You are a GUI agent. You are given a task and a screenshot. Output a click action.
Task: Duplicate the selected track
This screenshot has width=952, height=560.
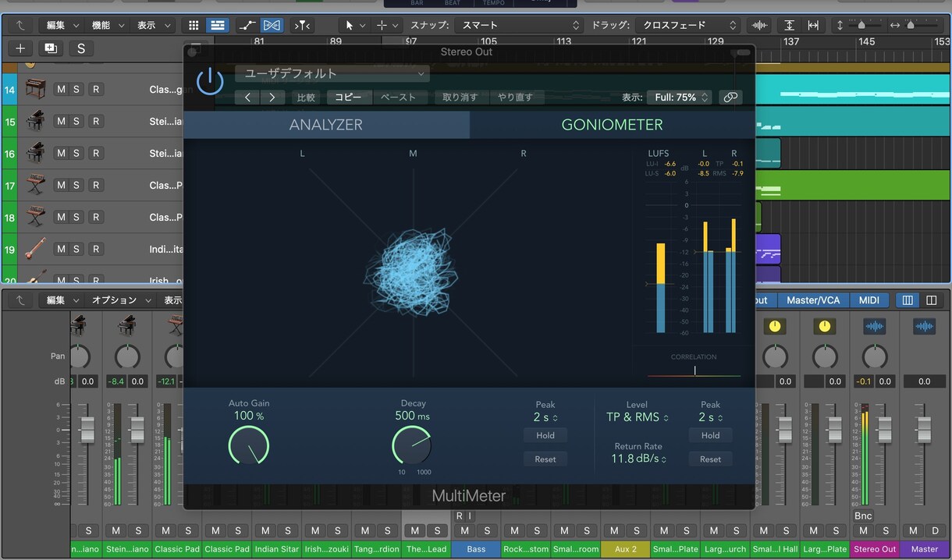tap(51, 48)
